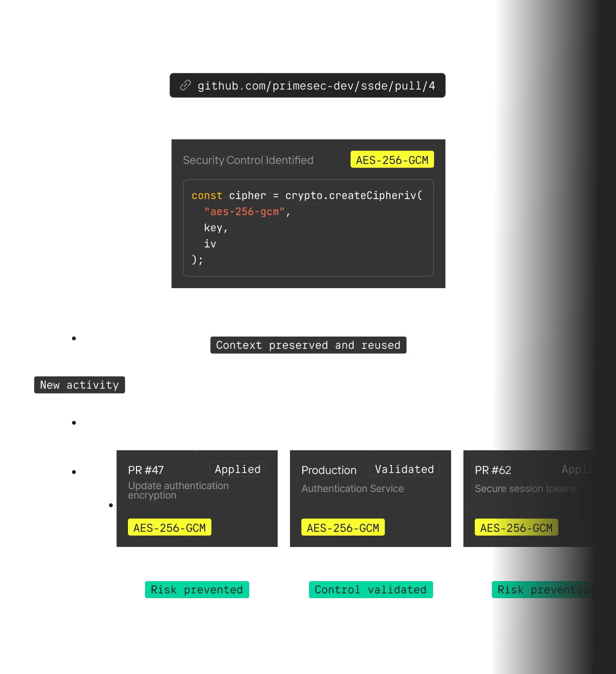616x674 pixels.
Task: Click the 'key,' code line
Action: pyautogui.click(x=216, y=228)
